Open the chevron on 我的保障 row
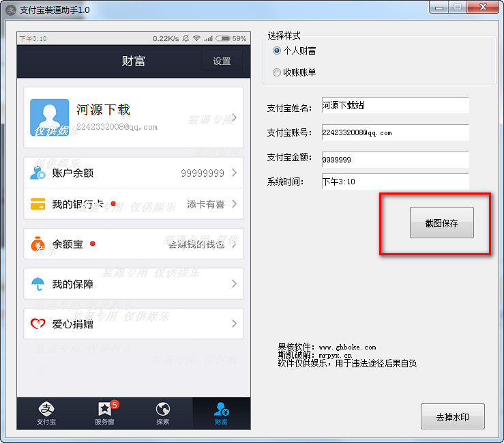 click(x=235, y=284)
